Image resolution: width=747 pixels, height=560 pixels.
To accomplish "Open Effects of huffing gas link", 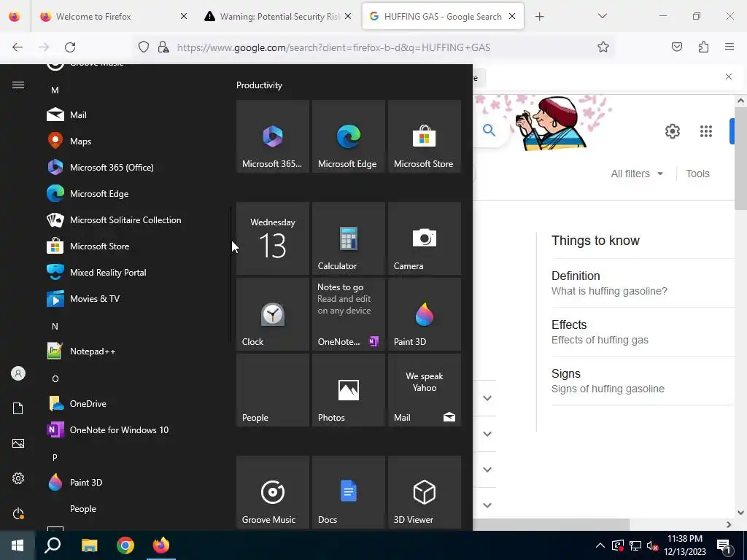I will coord(642,332).
